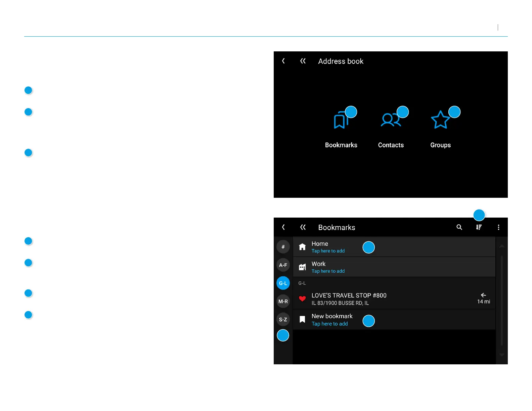Click Tap here to add under Work

(328, 271)
